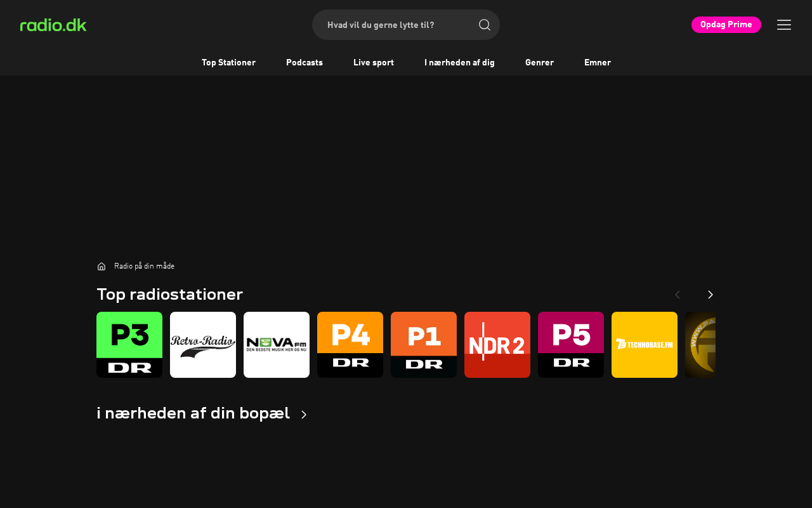Viewport: 812px width, 508px height.
Task: Click the radio.dk logo
Action: pos(53,25)
